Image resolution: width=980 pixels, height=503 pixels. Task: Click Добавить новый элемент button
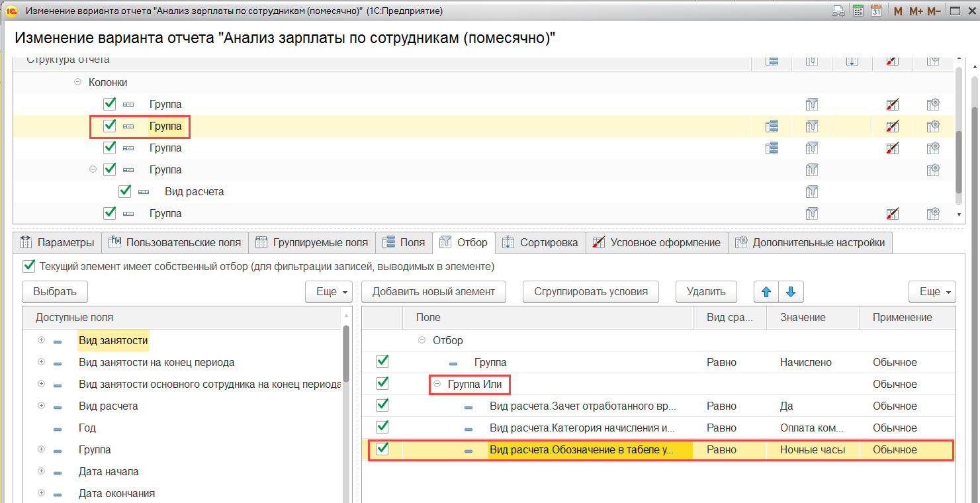pyautogui.click(x=433, y=291)
